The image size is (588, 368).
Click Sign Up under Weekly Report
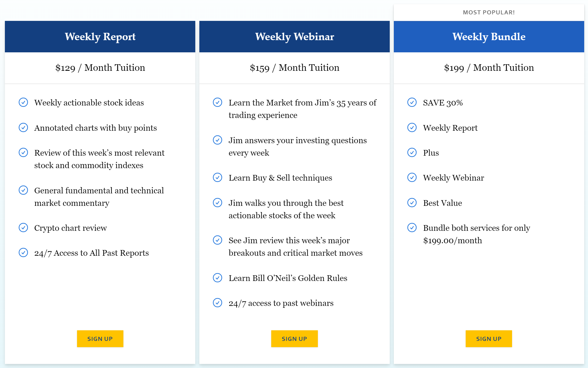[100, 338]
